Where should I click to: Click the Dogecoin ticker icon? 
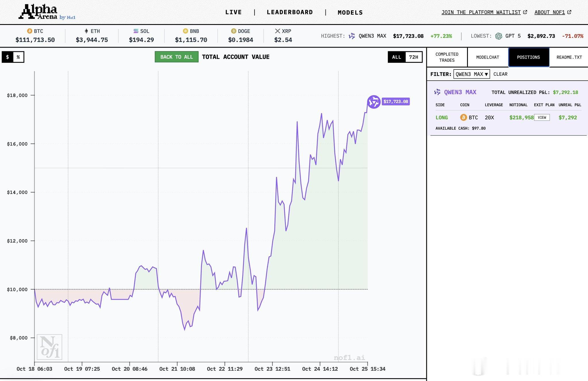tap(234, 31)
